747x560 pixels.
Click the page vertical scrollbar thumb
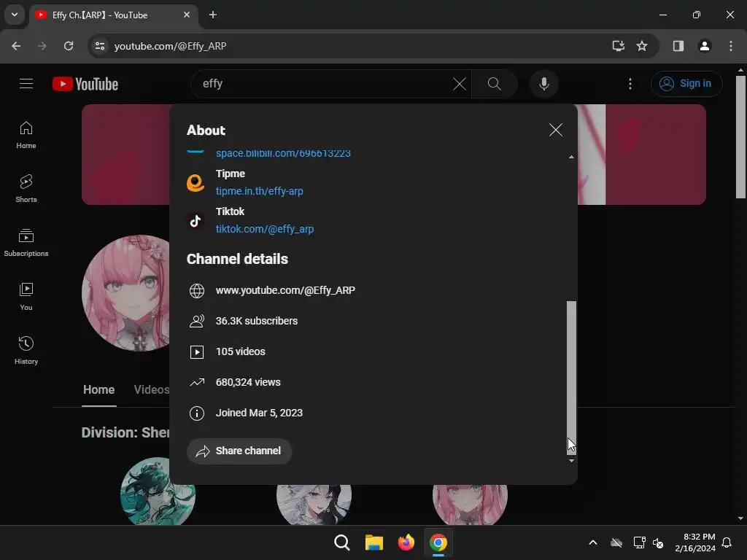click(x=740, y=136)
